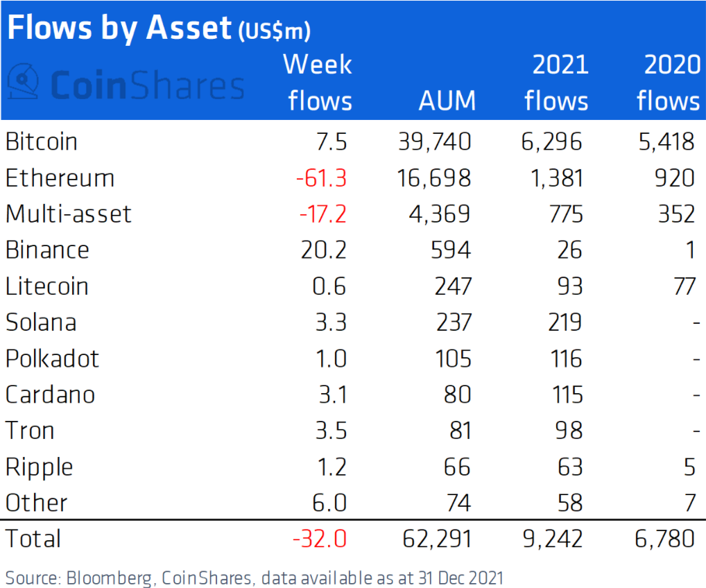
Task: Select the Litecoin row label
Action: [46, 286]
